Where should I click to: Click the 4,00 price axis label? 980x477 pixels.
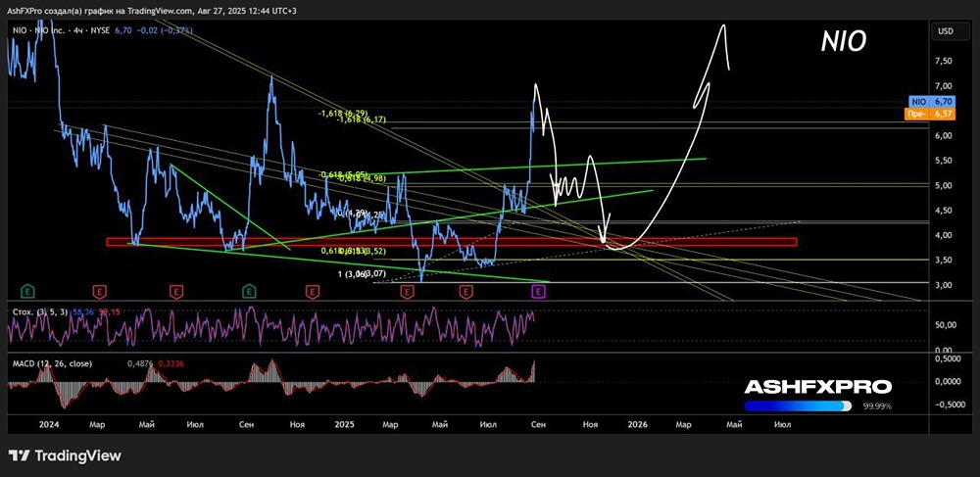(945, 235)
